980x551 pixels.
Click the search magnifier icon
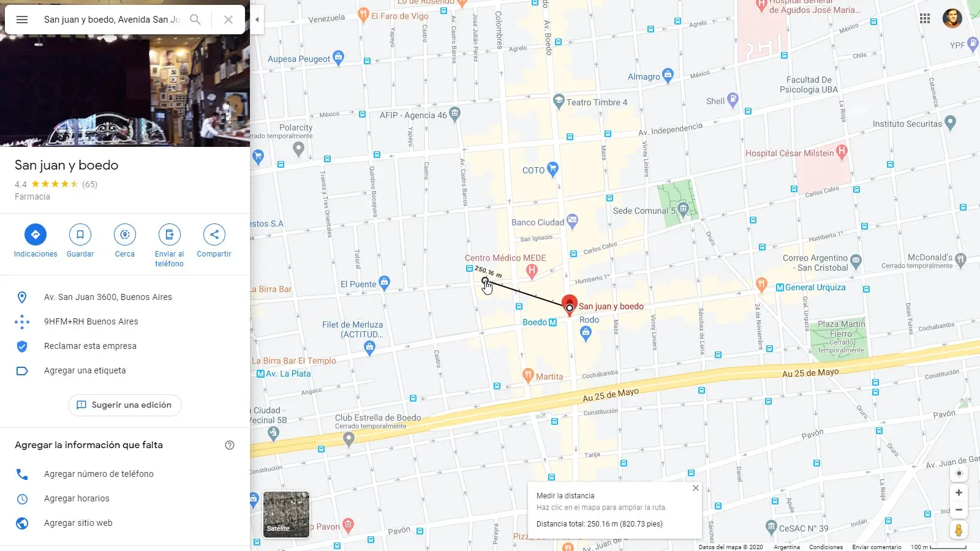tap(195, 20)
